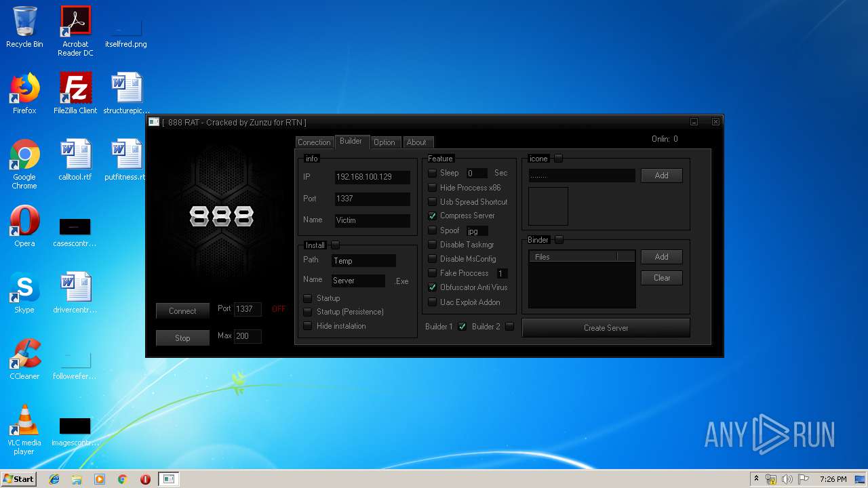Open the Google Chrome desktop shortcut
This screenshot has height=488, width=868.
24,164
